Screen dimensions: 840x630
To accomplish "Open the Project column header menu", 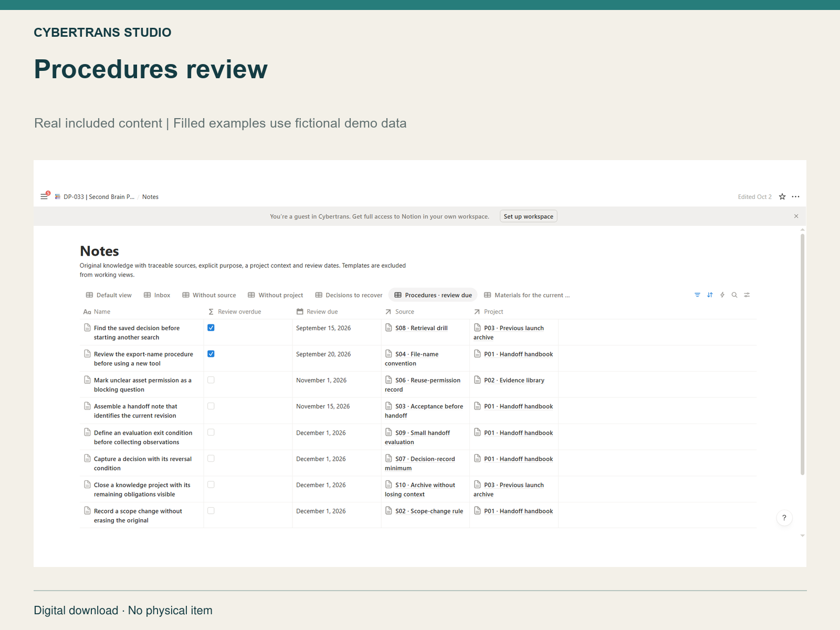I will pos(514,312).
